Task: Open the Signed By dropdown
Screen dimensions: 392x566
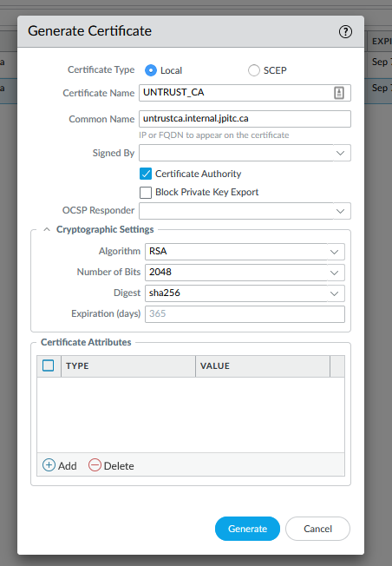Action: pyautogui.click(x=245, y=153)
